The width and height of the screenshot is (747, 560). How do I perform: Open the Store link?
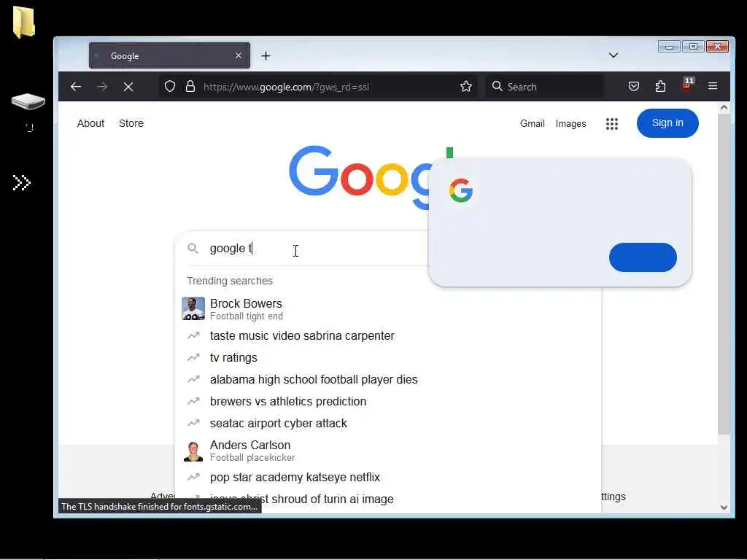point(131,123)
